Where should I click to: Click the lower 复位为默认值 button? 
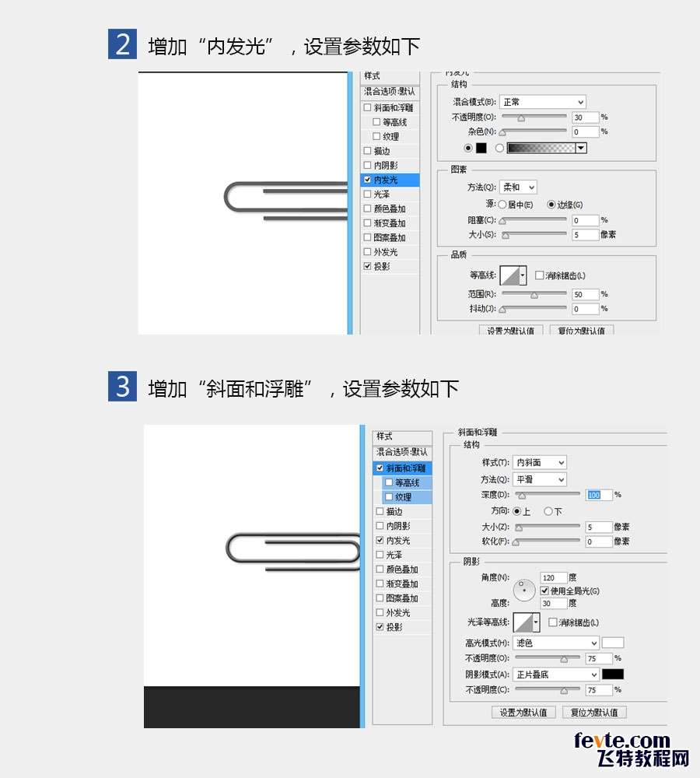pos(594,713)
